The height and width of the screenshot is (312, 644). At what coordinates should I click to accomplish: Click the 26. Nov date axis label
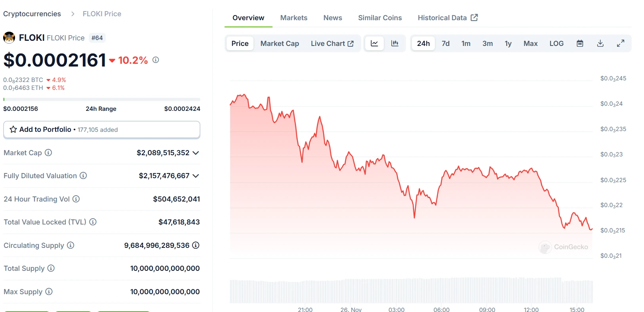(351, 309)
